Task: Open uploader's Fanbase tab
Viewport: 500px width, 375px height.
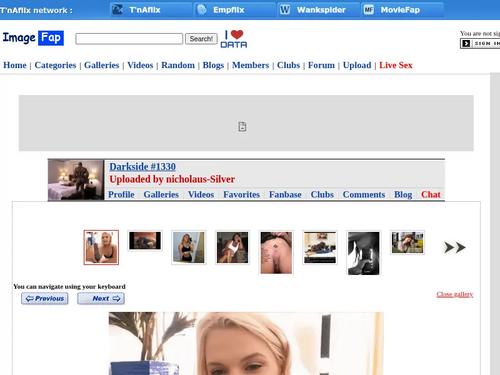Action: pos(285,194)
